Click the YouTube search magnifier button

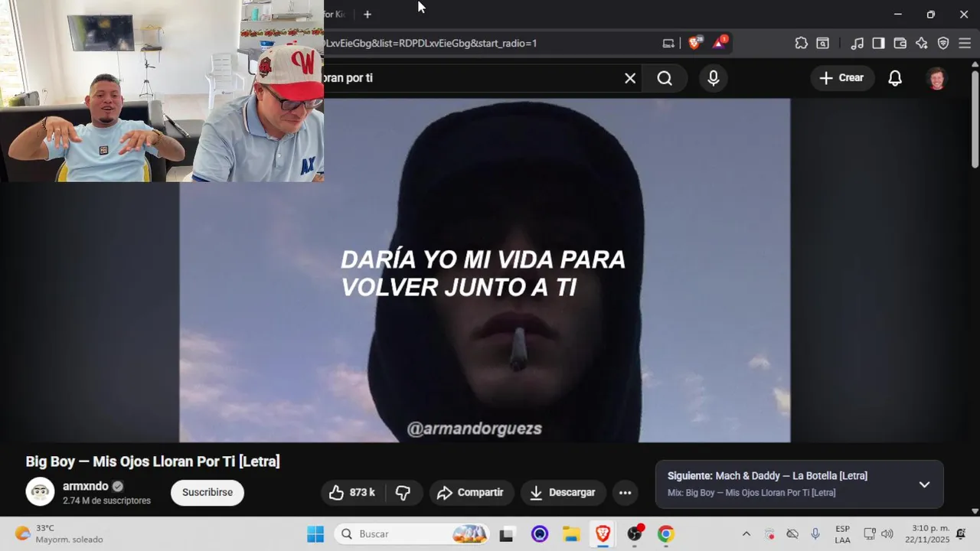[665, 78]
